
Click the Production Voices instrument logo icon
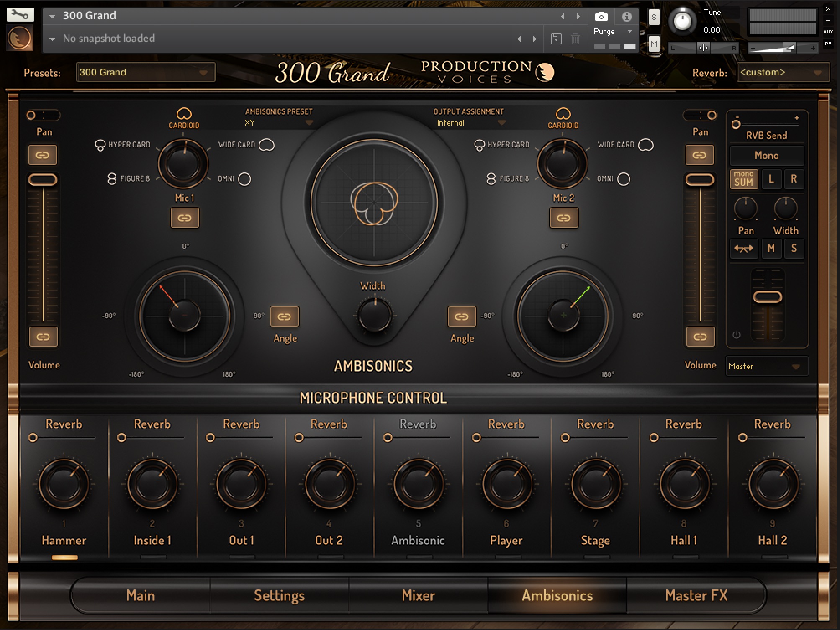[x=19, y=38]
